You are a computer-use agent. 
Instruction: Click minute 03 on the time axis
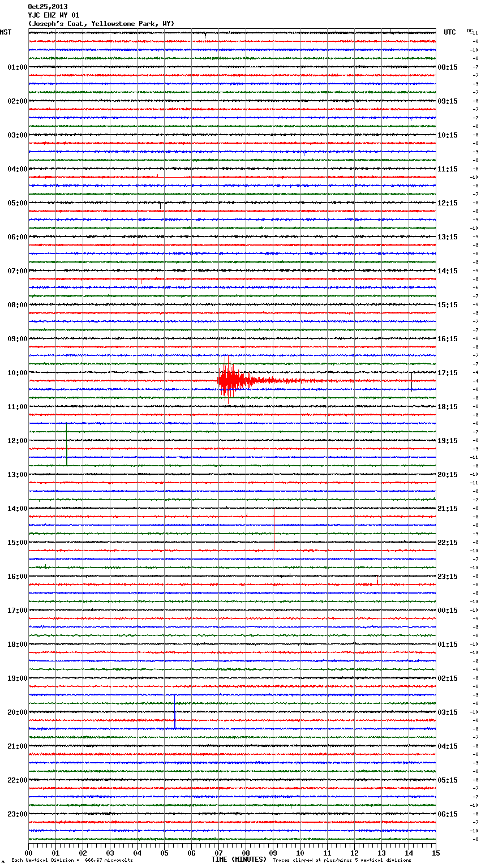tap(110, 853)
